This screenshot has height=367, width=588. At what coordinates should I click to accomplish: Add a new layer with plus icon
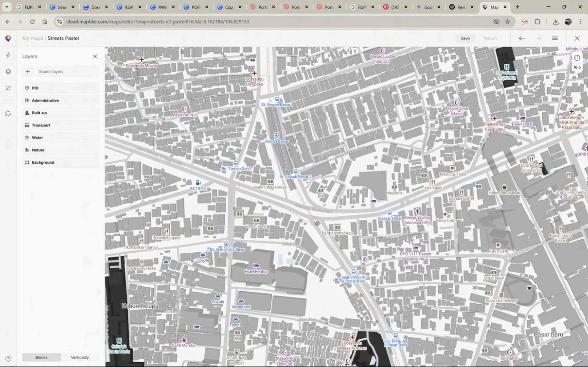coord(28,71)
